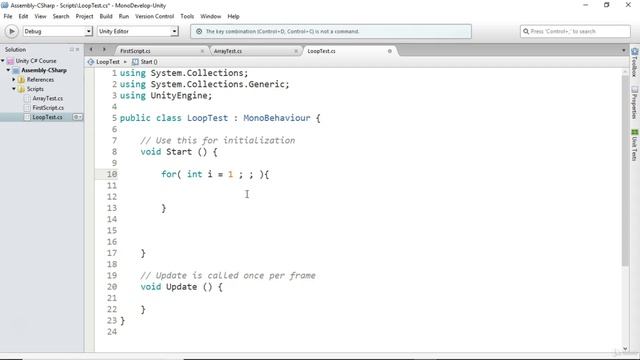Open the File menu
The height and width of the screenshot is (360, 640).
pos(8,16)
